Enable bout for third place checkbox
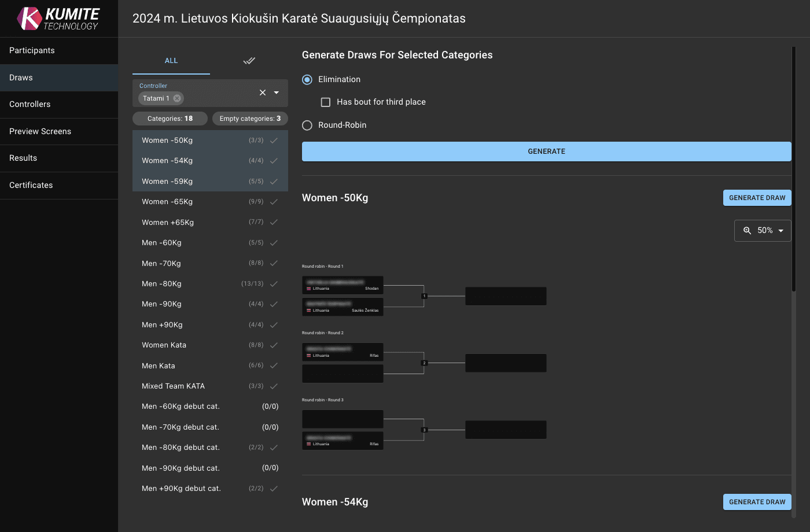This screenshot has height=532, width=810. [326, 102]
